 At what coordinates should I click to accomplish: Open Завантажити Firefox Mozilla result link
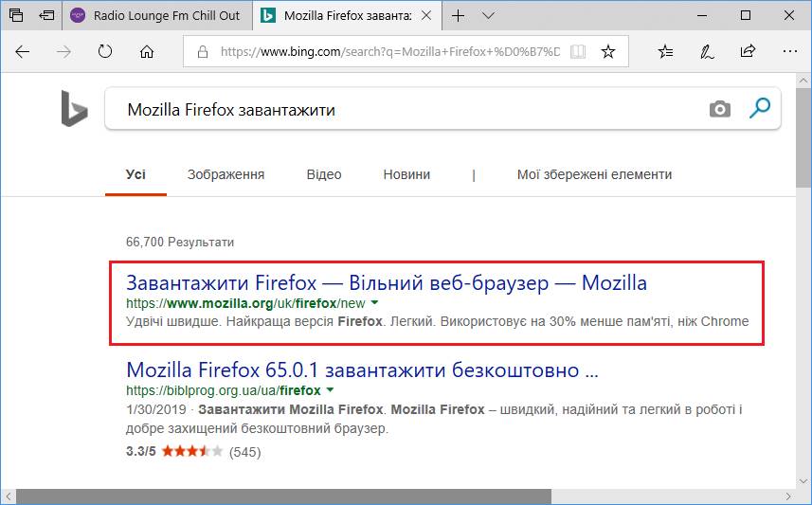pyautogui.click(x=387, y=283)
